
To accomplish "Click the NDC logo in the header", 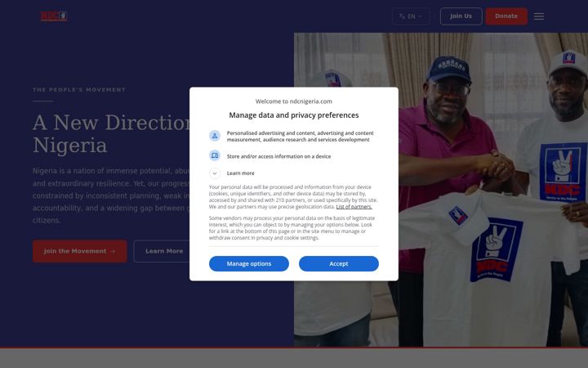I will click(x=54, y=16).
